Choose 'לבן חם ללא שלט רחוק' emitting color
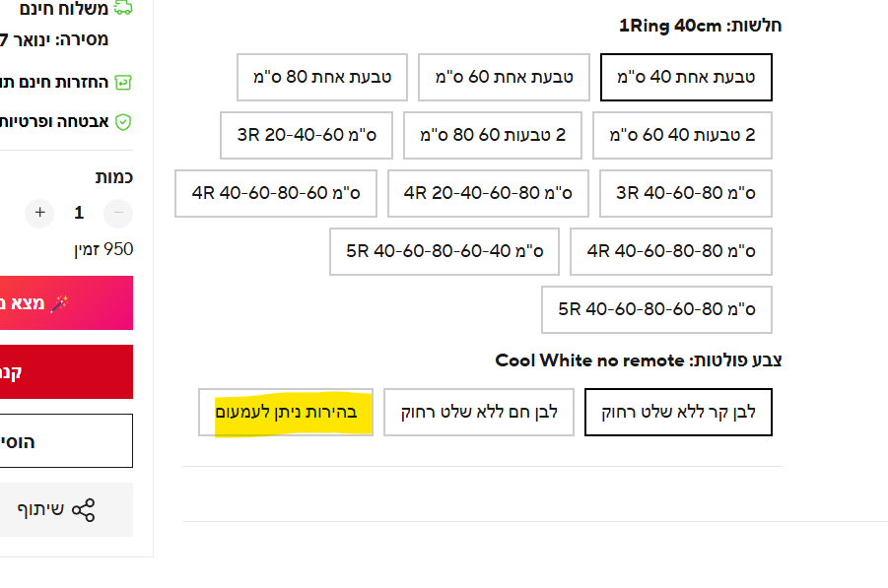This screenshot has width=888, height=588. pyautogui.click(x=479, y=412)
